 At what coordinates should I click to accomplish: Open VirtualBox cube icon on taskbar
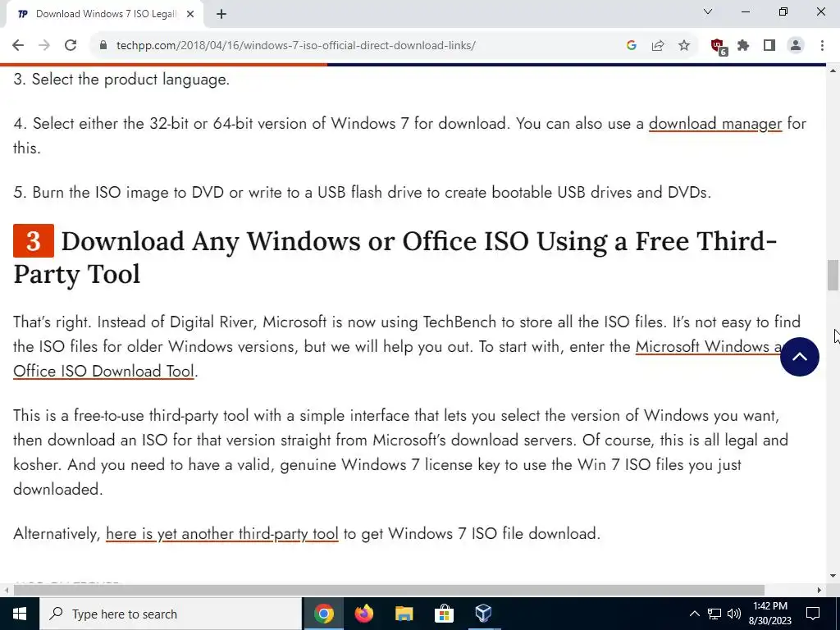[x=483, y=614]
